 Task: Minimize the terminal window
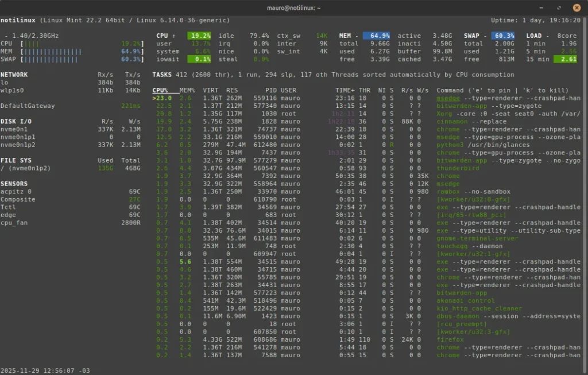click(x=541, y=7)
